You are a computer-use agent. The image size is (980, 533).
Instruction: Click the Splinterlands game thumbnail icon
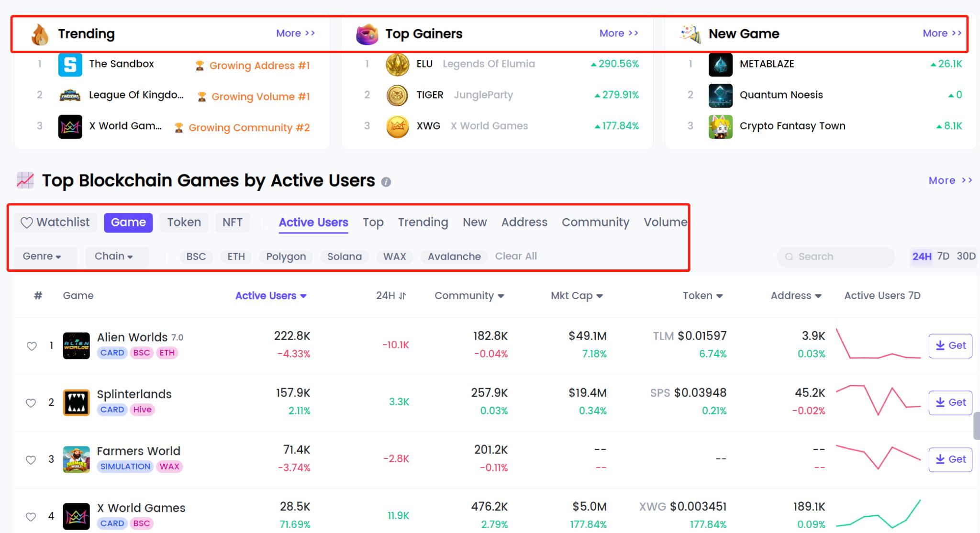pyautogui.click(x=76, y=402)
